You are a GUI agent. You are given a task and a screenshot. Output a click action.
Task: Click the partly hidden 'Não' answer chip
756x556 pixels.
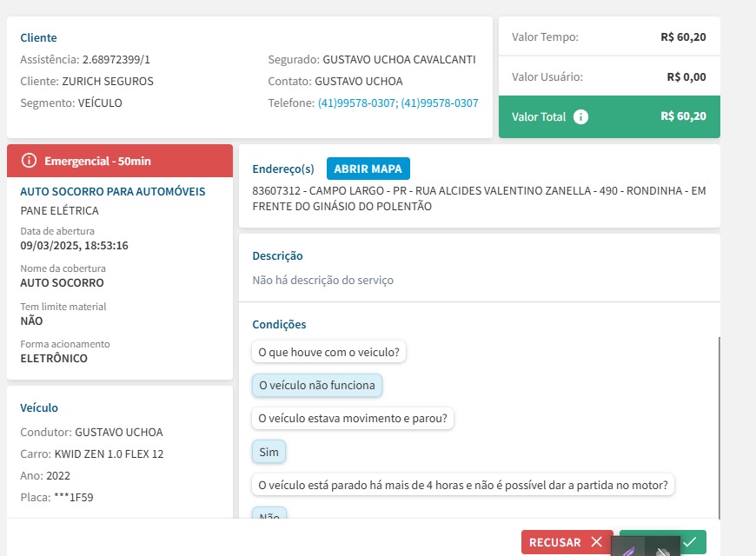coord(269,513)
